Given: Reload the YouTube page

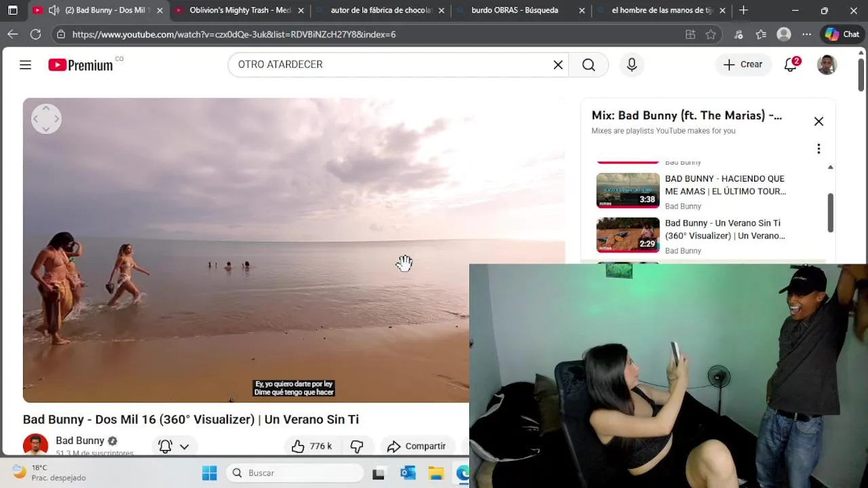Looking at the screenshot, I should click(x=36, y=34).
